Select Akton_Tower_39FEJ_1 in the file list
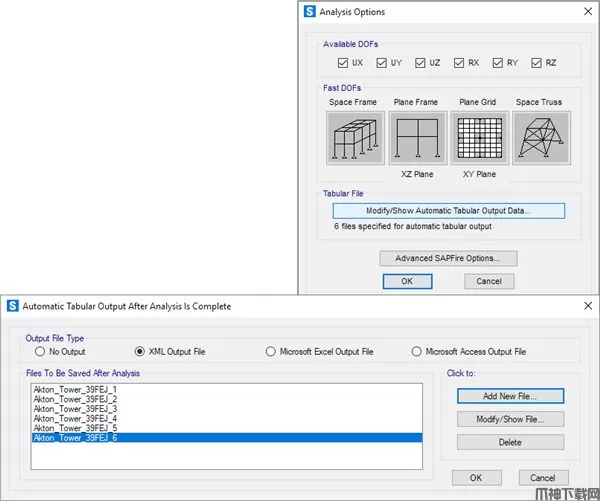 pyautogui.click(x=75, y=389)
